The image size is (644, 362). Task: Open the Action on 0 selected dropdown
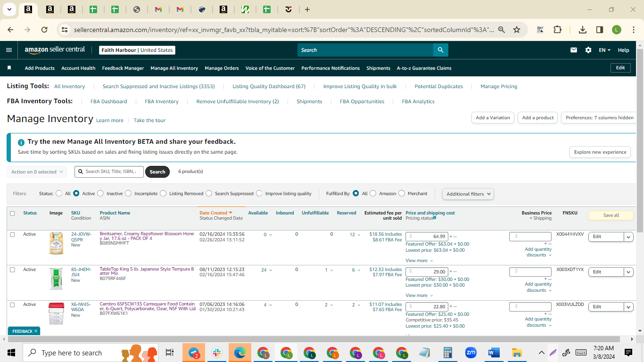point(37,172)
